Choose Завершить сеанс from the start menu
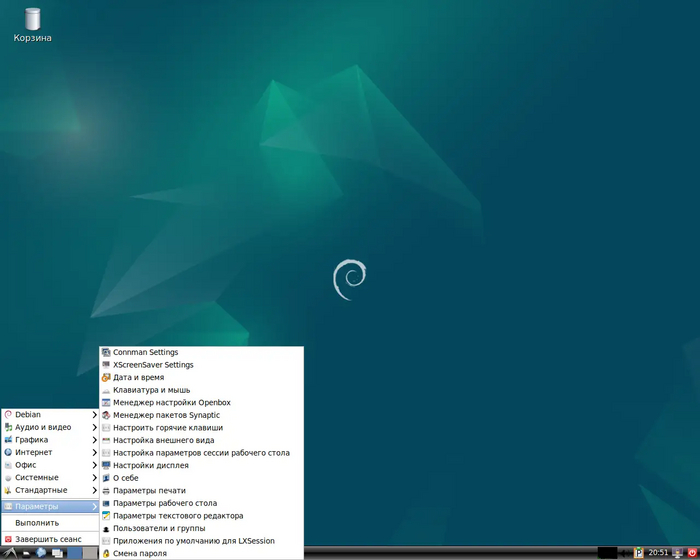Image resolution: width=700 pixels, height=560 pixels. (x=50, y=539)
